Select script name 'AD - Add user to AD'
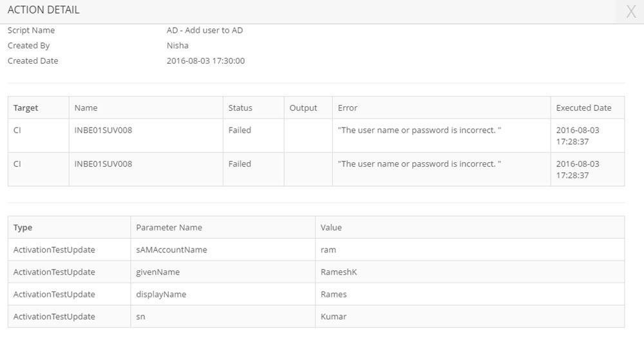 (204, 30)
